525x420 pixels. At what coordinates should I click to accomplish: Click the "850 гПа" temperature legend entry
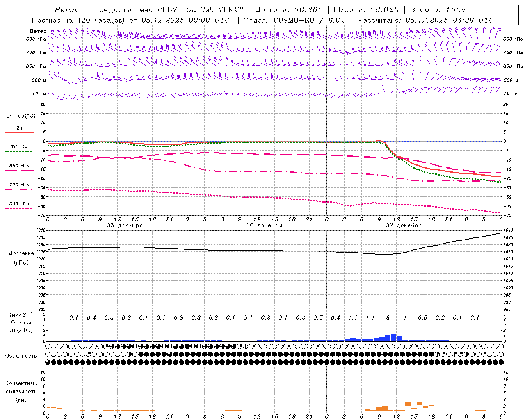(x=19, y=166)
